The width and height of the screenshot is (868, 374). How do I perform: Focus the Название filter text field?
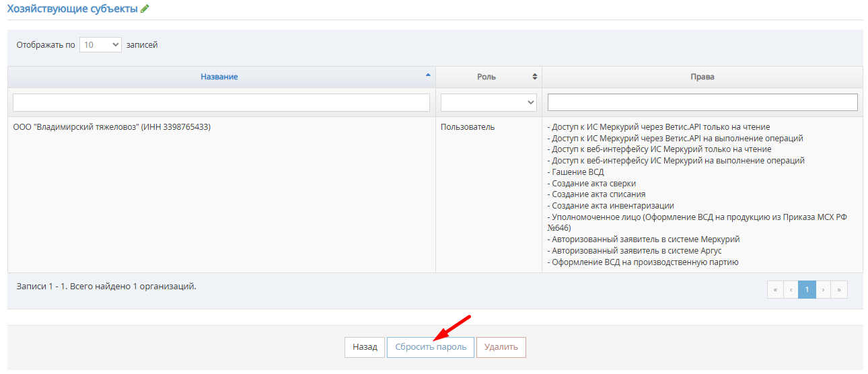coord(221,102)
